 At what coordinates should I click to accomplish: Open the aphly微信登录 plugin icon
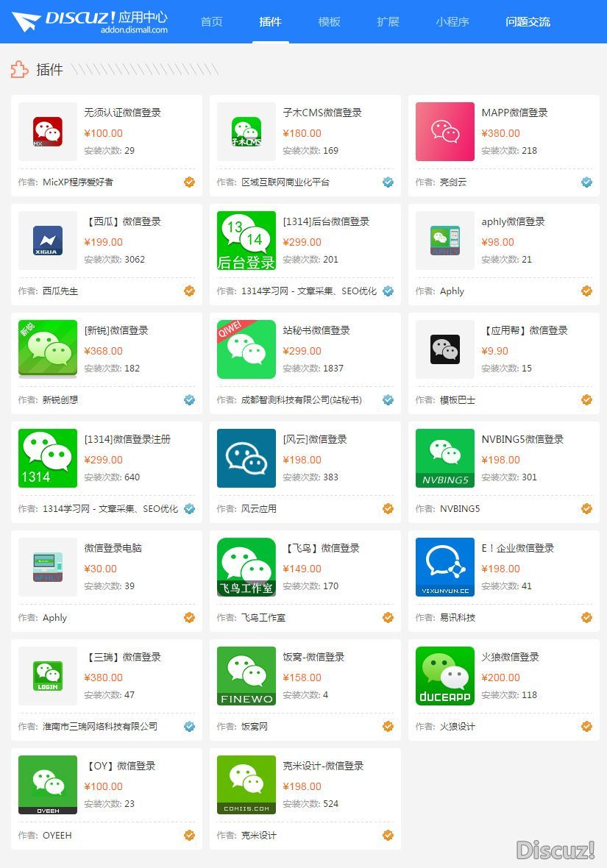444,241
